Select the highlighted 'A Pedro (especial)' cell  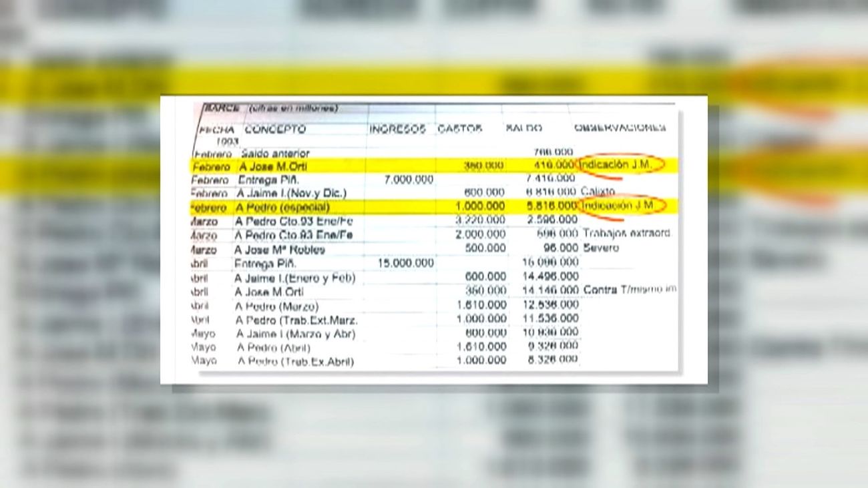[282, 208]
